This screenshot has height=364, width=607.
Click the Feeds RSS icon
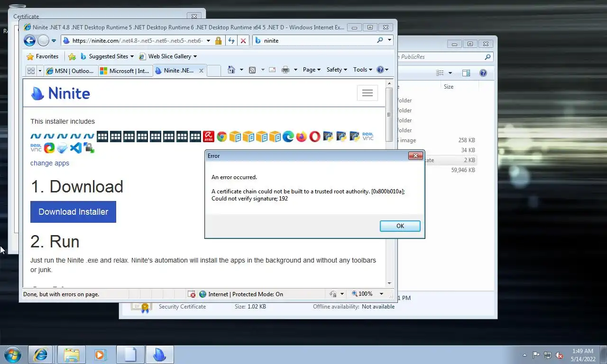(252, 70)
